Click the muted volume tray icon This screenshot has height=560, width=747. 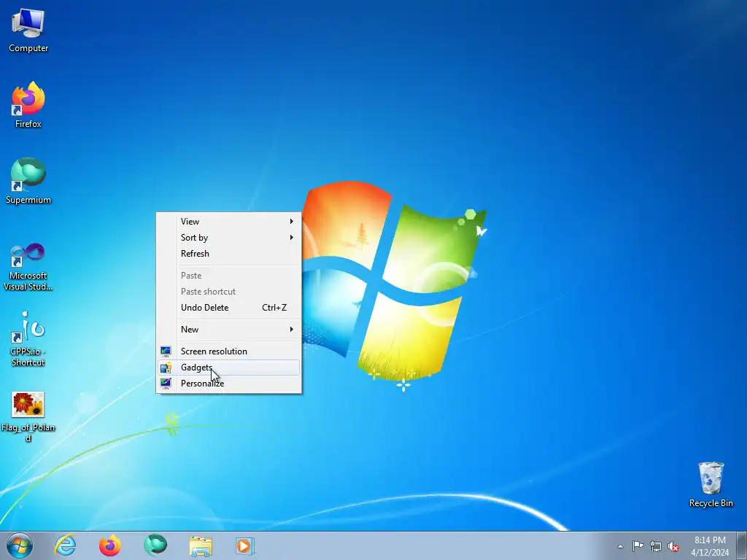pyautogui.click(x=673, y=547)
